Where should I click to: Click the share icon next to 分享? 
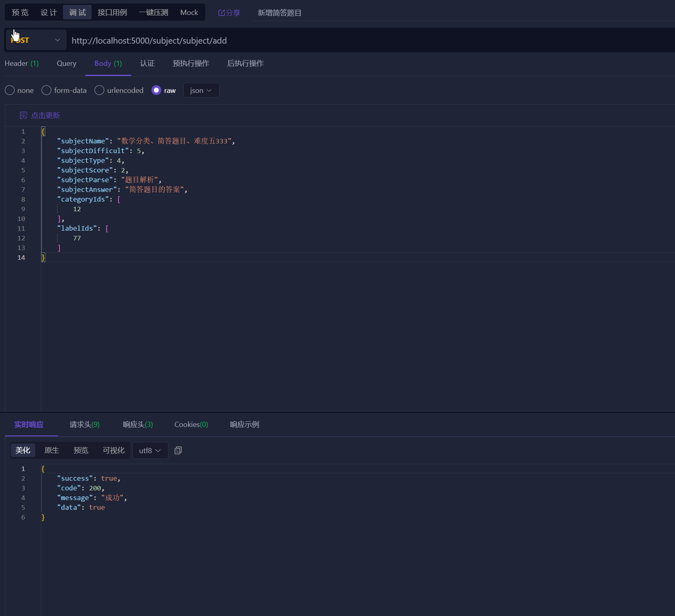click(x=221, y=13)
